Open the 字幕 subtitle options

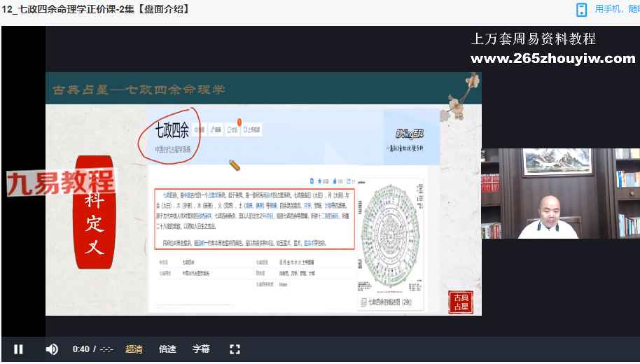click(201, 349)
